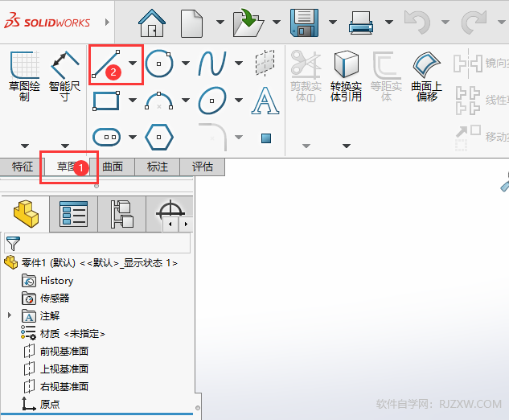Select the Ellipse sketch tool
The image size is (509, 420).
(212, 101)
